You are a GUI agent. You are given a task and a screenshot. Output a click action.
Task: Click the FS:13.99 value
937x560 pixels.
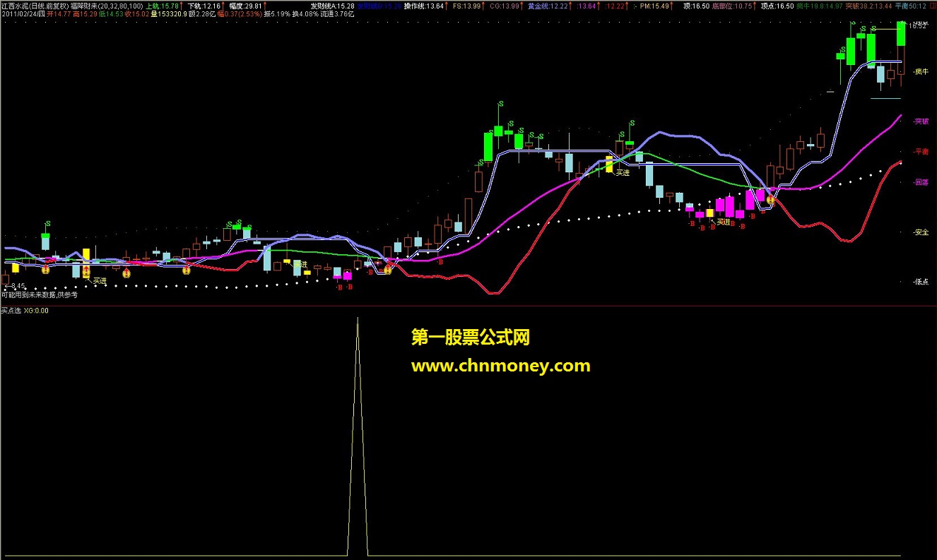466,6
